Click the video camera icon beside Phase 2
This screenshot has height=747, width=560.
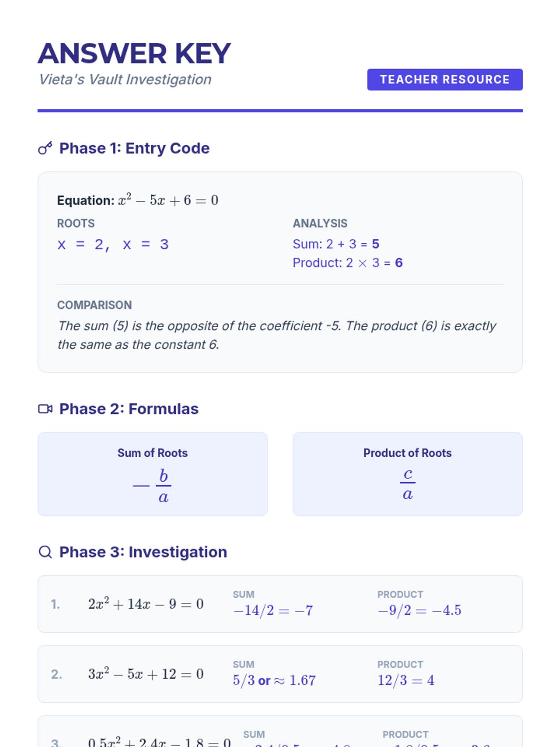[45, 409]
